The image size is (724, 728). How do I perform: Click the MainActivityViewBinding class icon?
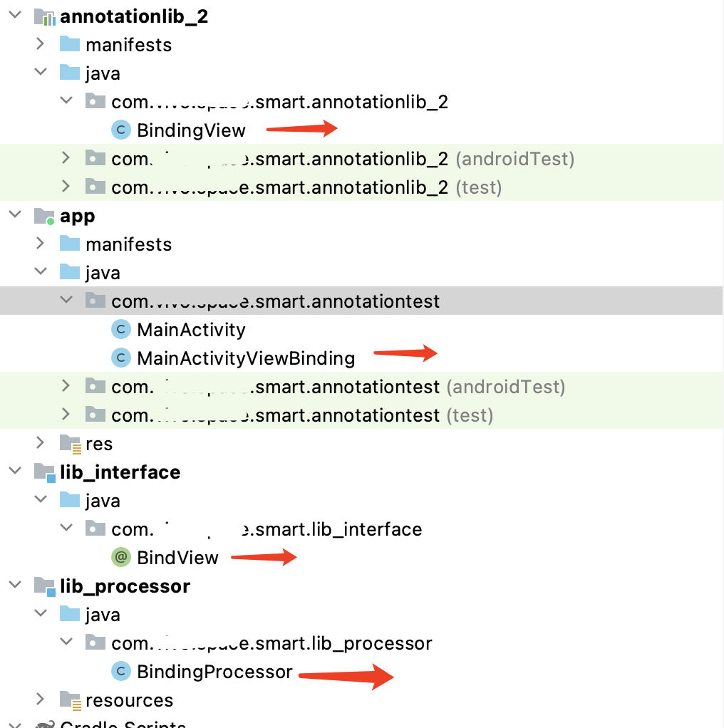tap(120, 358)
